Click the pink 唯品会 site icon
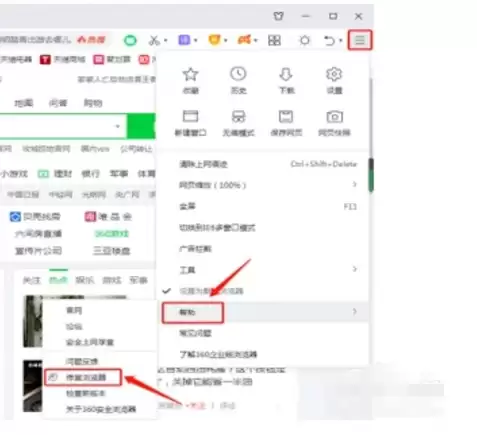This screenshot has width=477, height=435. click(90, 217)
